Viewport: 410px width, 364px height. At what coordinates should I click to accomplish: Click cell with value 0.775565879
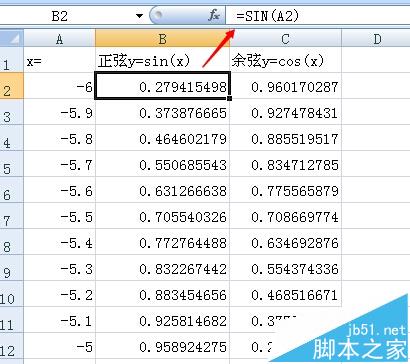coord(285,190)
